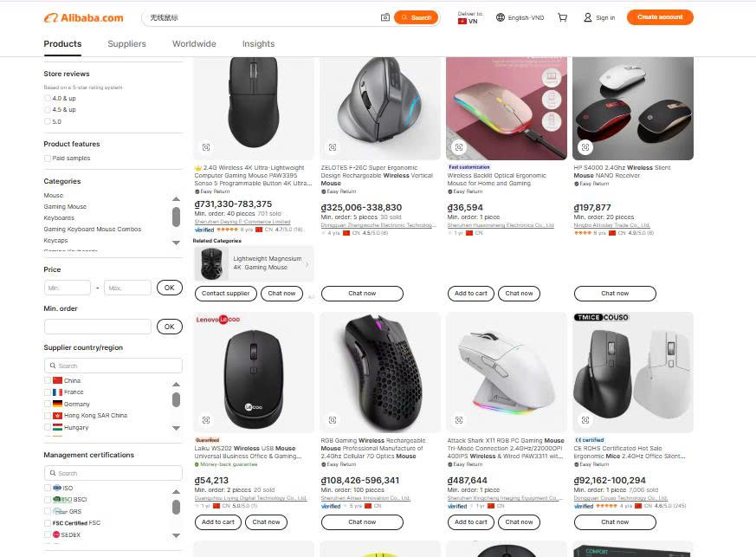Click the Alibaba.com logo
This screenshot has height=557, width=756.
[84, 17]
